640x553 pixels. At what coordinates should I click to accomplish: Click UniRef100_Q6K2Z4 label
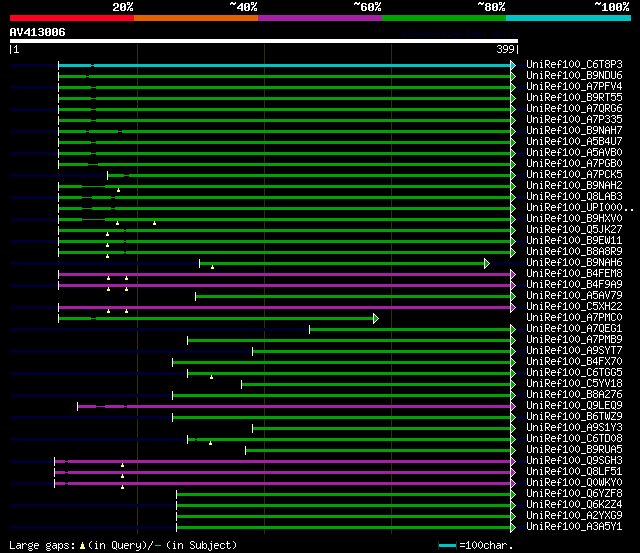click(x=574, y=505)
